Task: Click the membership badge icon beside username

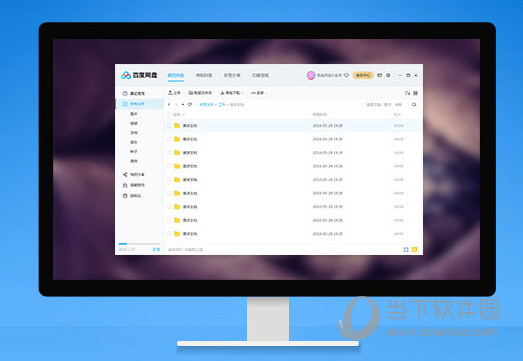Action: pyautogui.click(x=346, y=75)
